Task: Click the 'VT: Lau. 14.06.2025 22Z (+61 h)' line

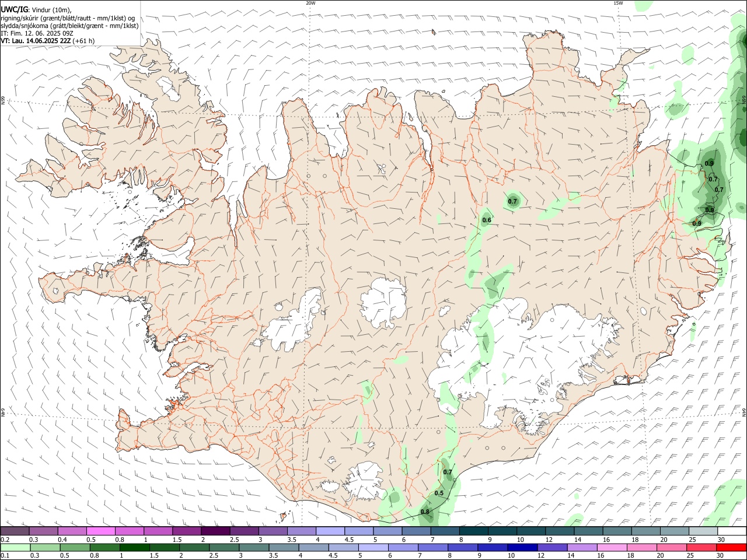Action: coord(48,41)
